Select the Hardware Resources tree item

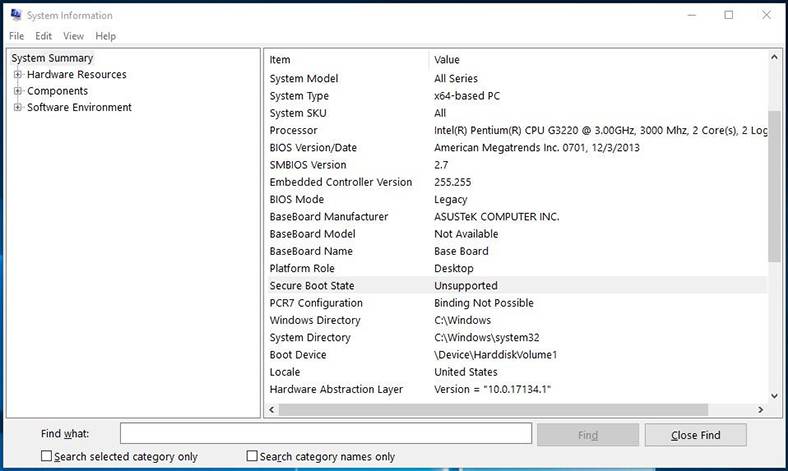click(x=77, y=74)
